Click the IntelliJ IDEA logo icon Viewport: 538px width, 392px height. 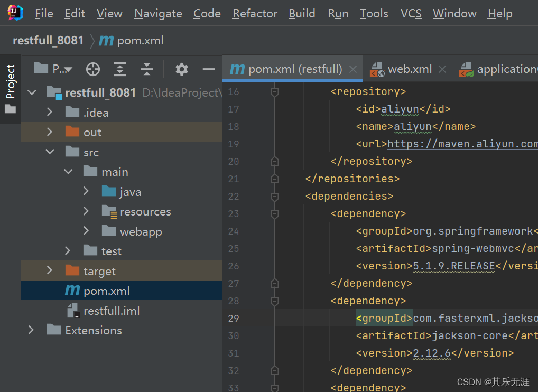coord(15,13)
